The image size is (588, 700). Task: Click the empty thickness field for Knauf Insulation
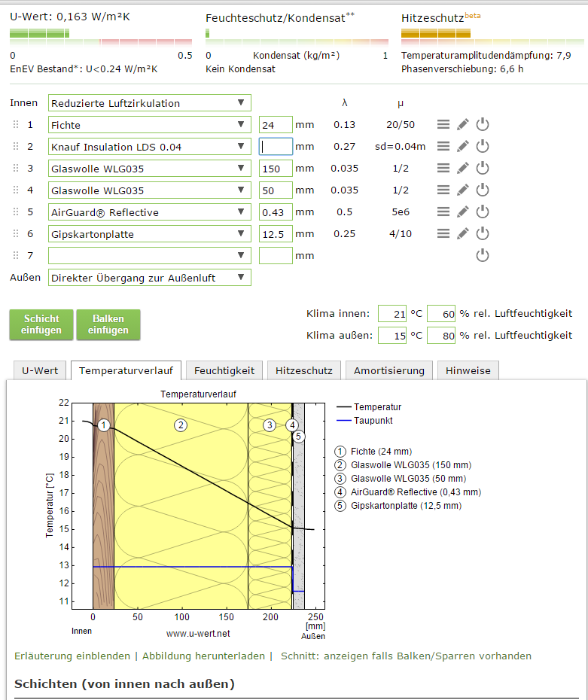(x=276, y=147)
